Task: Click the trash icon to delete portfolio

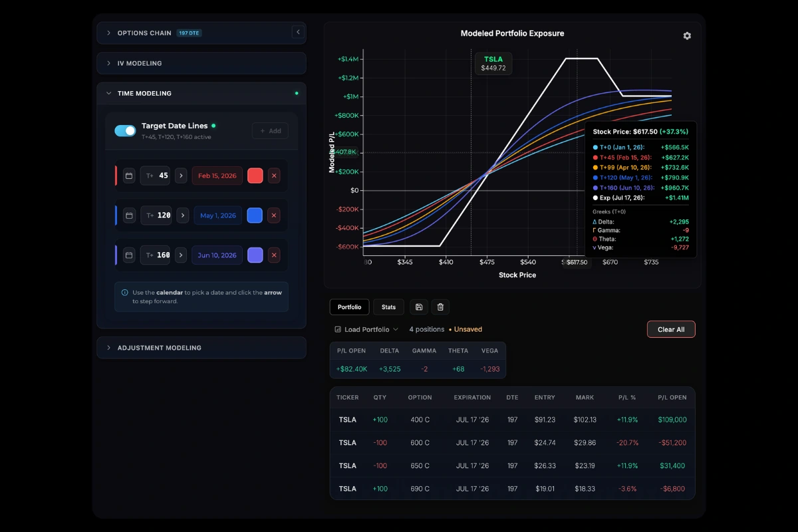Action: pyautogui.click(x=440, y=307)
